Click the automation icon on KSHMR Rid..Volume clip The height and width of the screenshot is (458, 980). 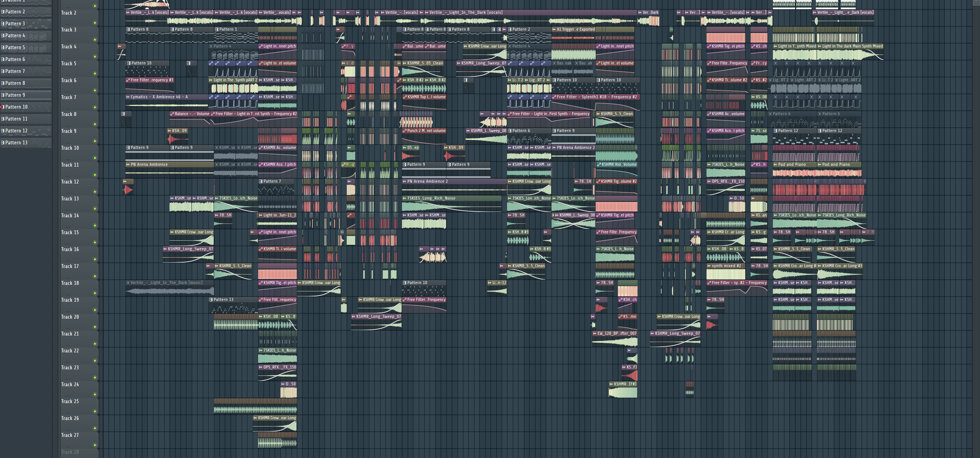[x=598, y=164]
